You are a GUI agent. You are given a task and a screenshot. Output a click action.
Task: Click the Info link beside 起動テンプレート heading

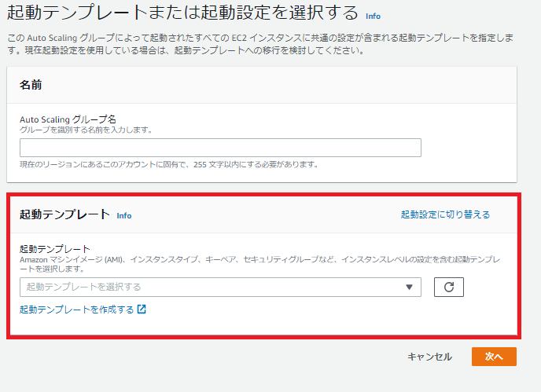[x=124, y=216]
